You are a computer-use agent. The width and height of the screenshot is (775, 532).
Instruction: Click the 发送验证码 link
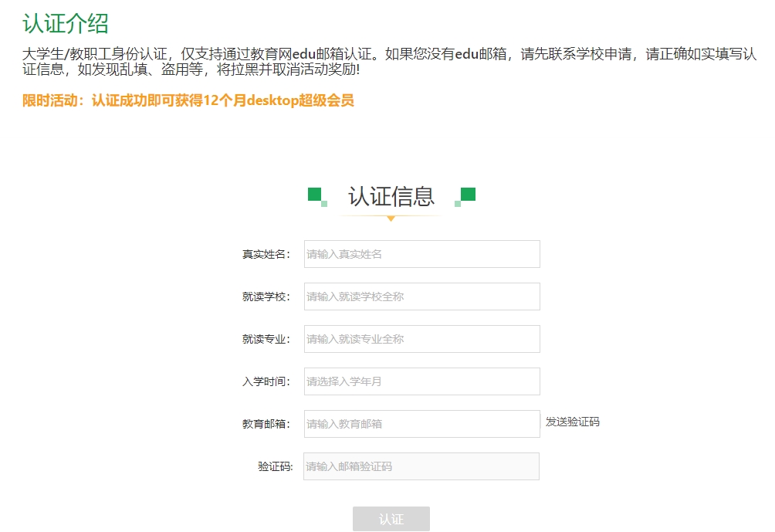[572, 422]
